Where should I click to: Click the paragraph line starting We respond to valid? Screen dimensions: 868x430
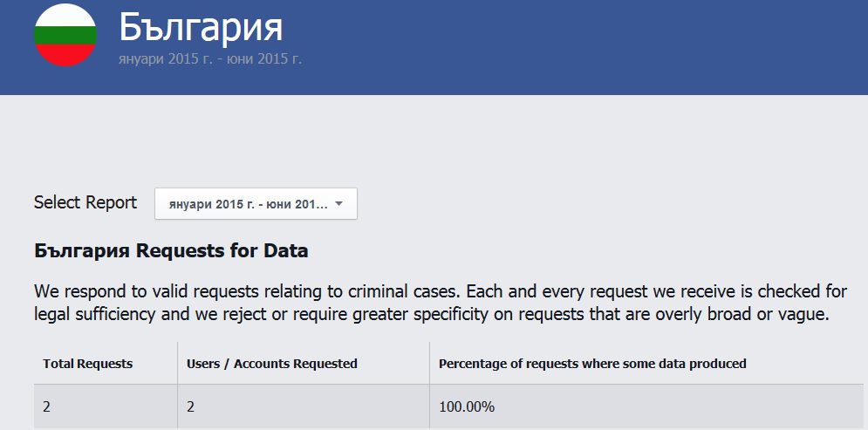tap(440, 291)
